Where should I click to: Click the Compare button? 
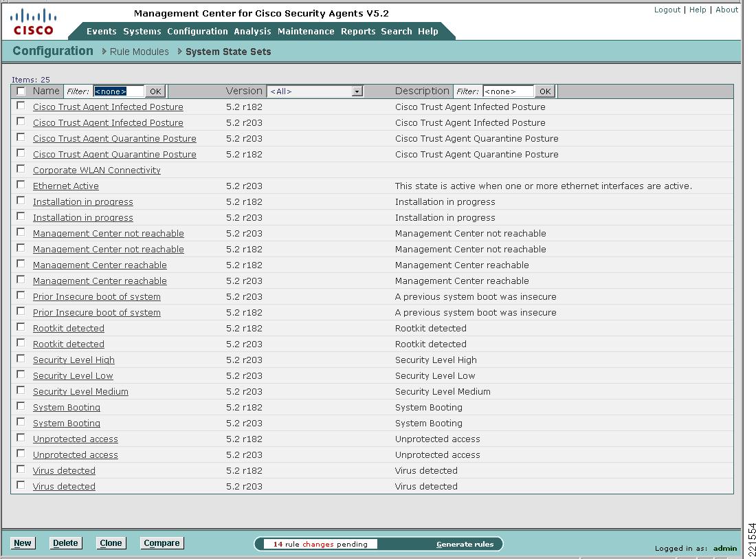click(x=162, y=543)
